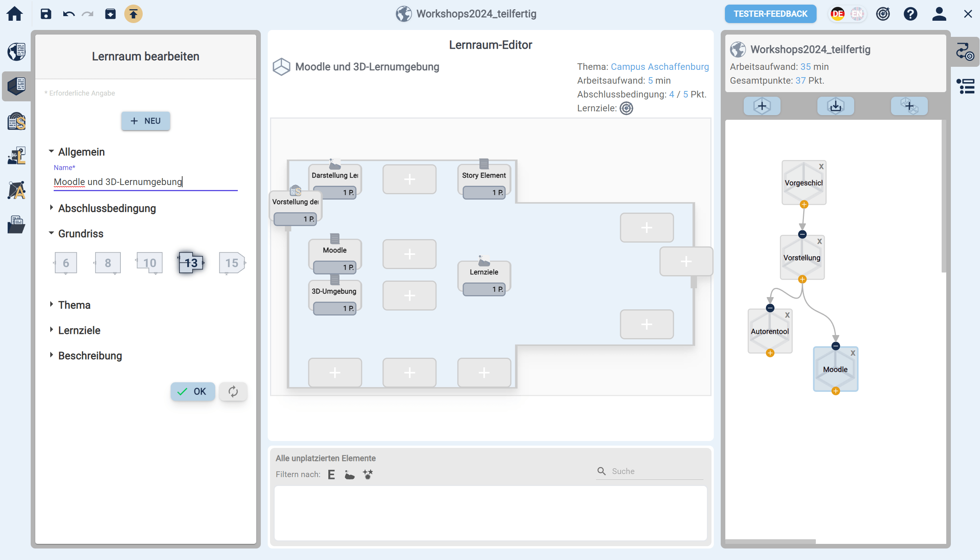The height and width of the screenshot is (560, 980).
Task: Click the help question mark icon
Action: point(910,14)
